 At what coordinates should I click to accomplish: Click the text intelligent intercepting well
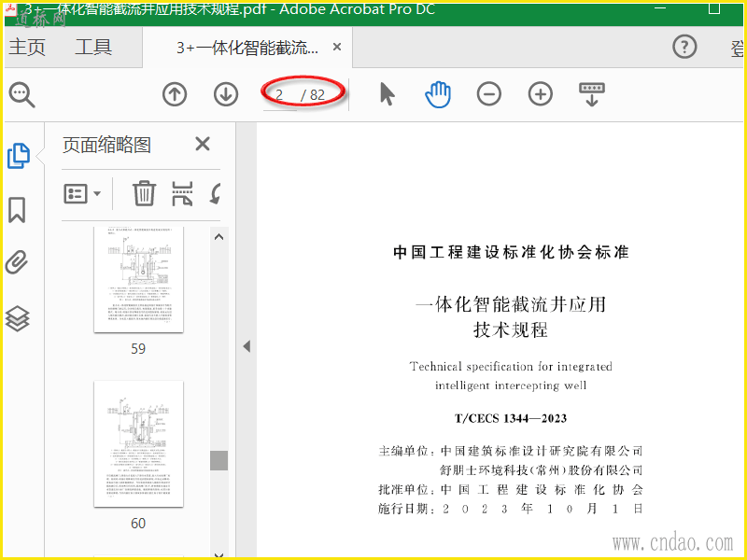click(x=511, y=385)
